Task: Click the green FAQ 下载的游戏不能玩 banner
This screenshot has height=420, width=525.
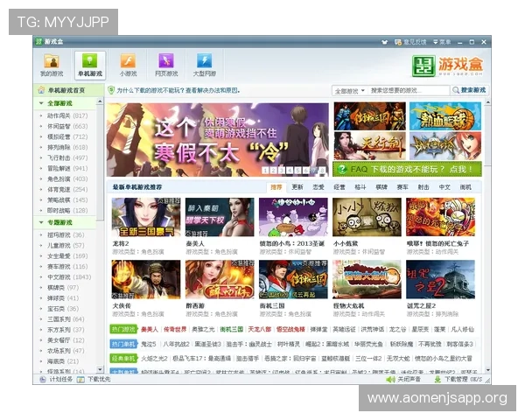Action: (407, 169)
